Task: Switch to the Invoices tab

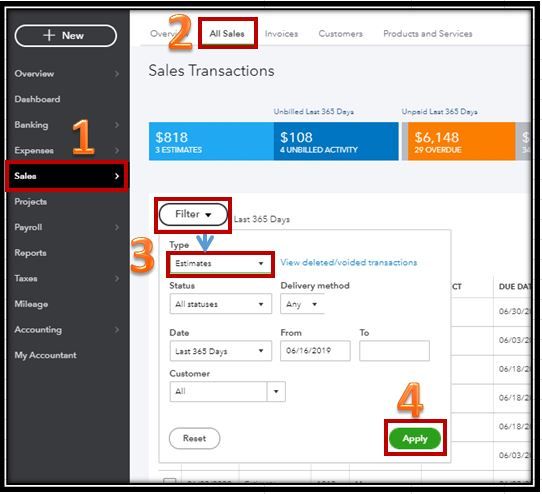Action: [x=281, y=34]
